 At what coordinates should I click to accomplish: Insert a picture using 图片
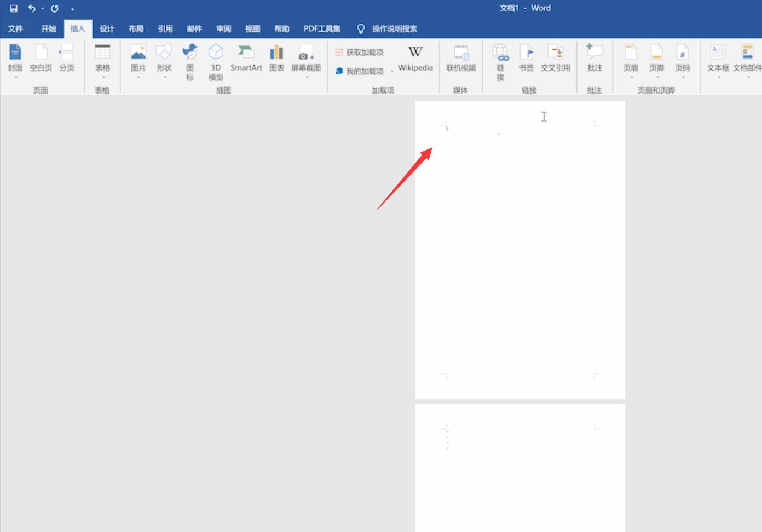click(138, 61)
